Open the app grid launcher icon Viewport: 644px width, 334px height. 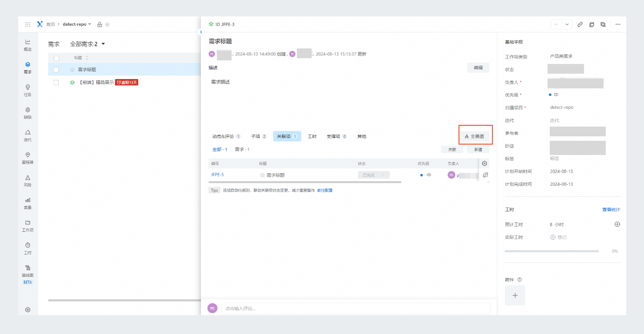[x=28, y=24]
